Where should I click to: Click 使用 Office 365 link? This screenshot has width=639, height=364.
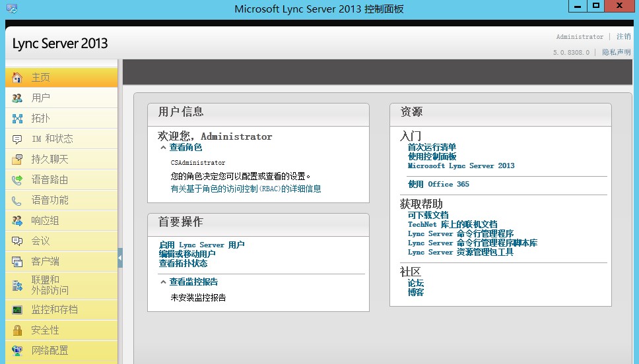(x=438, y=184)
